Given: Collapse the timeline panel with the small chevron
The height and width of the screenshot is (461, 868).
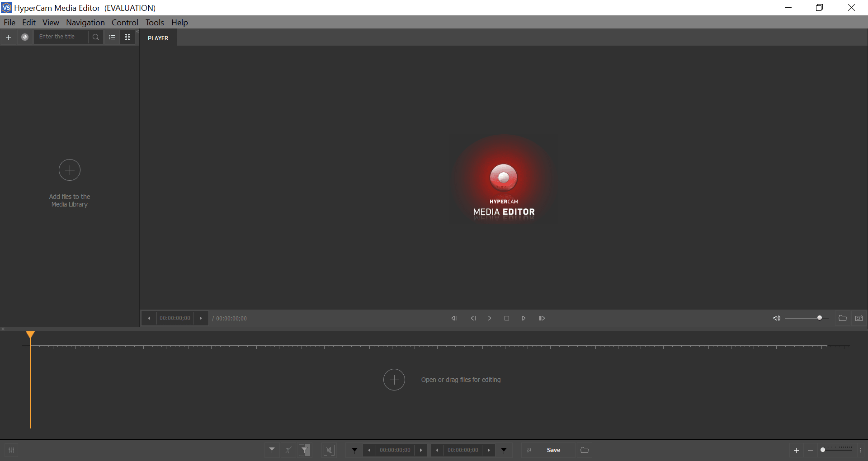Looking at the screenshot, I should point(3,329).
